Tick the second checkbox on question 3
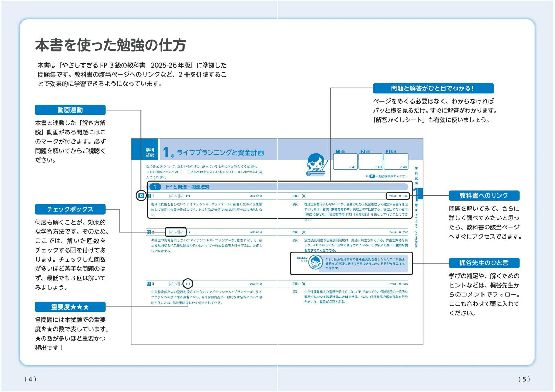 coord(176,284)
